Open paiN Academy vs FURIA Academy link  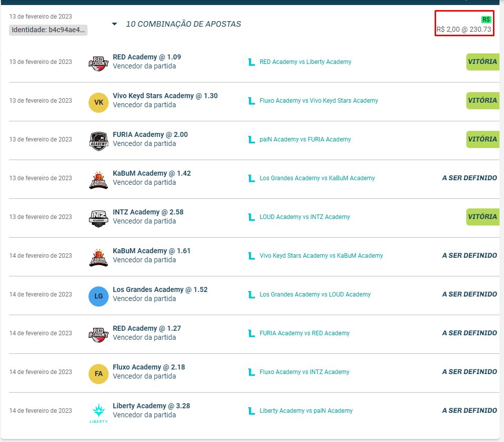pos(305,139)
